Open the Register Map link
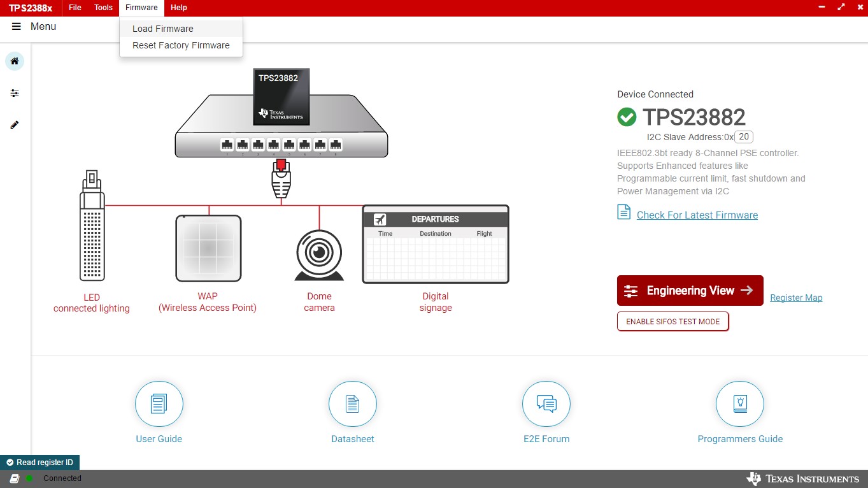Viewport: 868px width, 488px height. click(x=796, y=298)
